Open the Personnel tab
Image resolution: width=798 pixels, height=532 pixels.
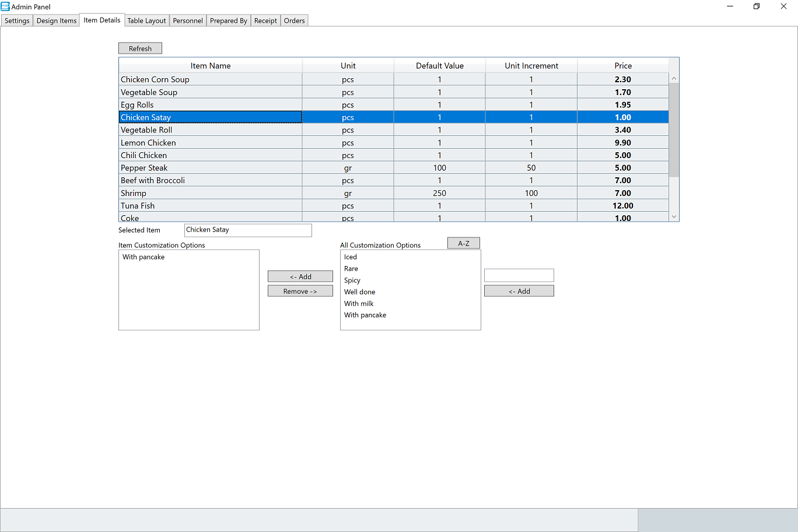188,20
